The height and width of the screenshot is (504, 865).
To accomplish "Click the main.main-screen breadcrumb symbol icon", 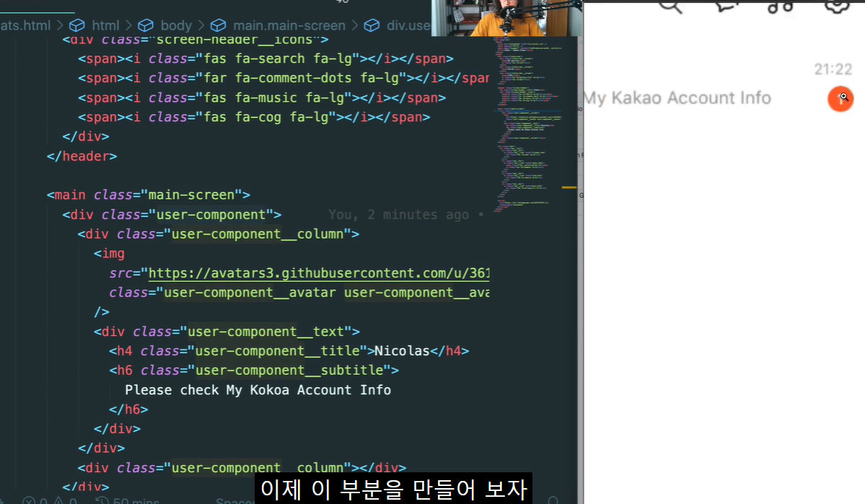I will coord(219,25).
